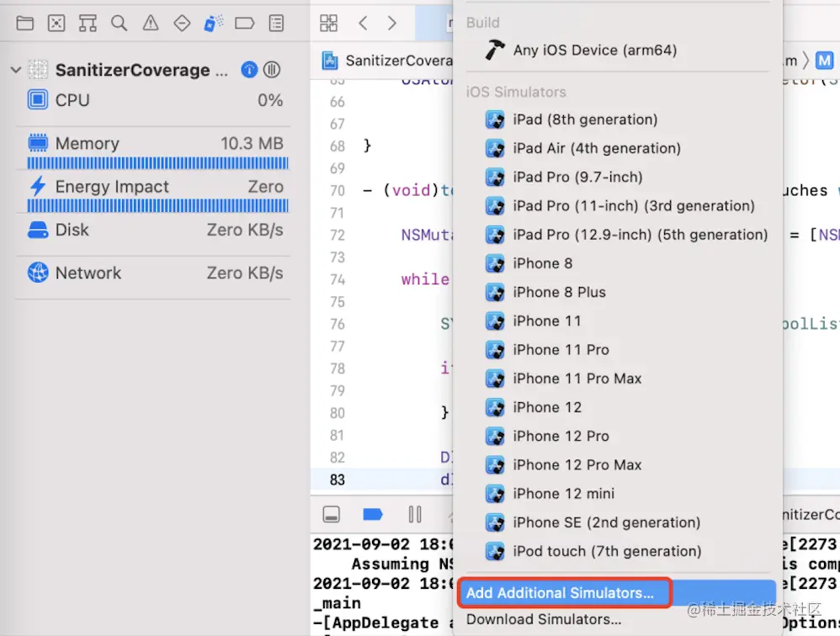Click Add Additional Simulators… menu item
The height and width of the screenshot is (636, 840).
point(617,593)
